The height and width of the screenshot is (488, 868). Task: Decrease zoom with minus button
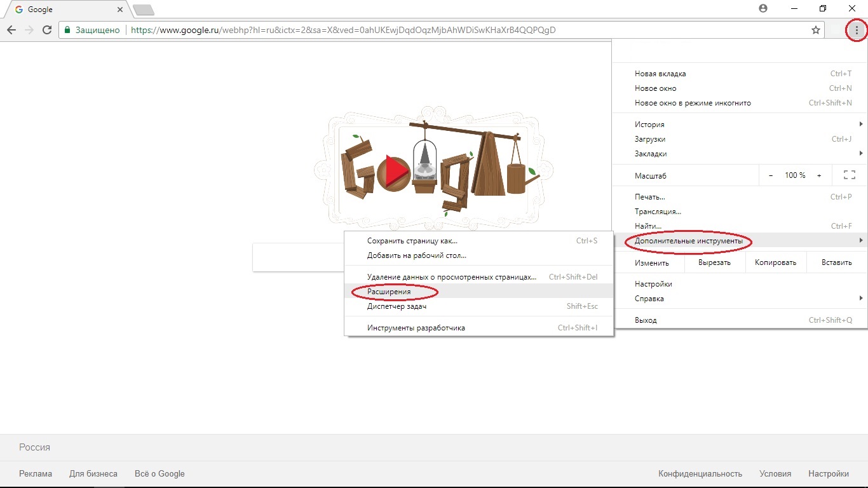tap(771, 175)
